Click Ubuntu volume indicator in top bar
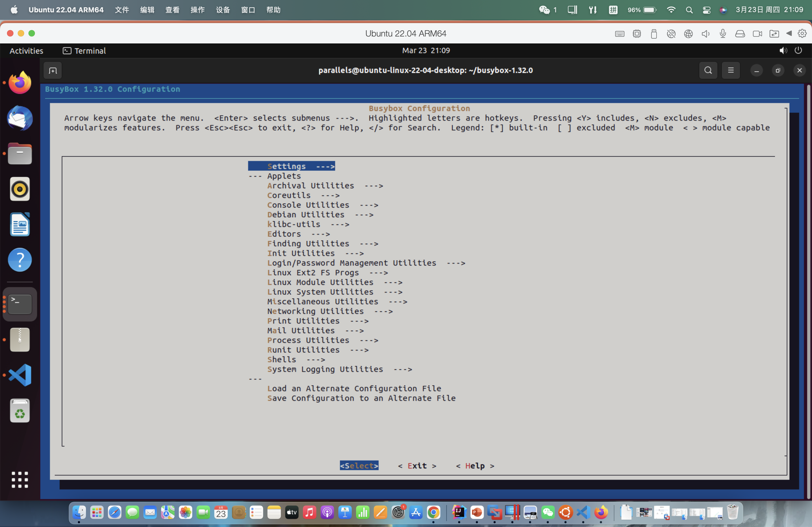Viewport: 812px width, 527px height. (x=783, y=50)
